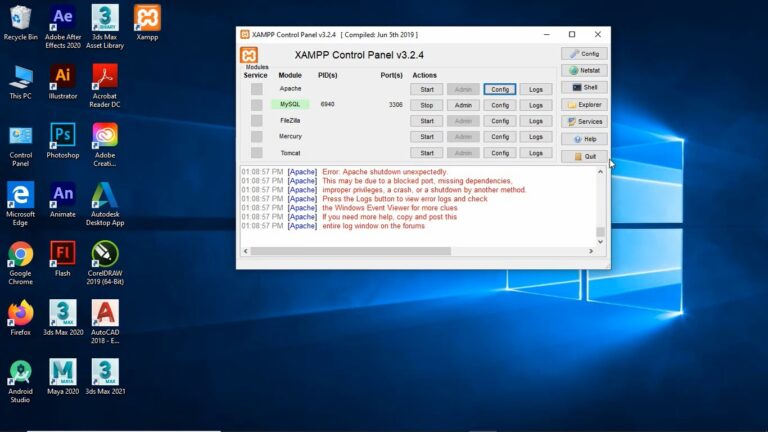Open the Explorer button
The width and height of the screenshot is (768, 432).
point(584,104)
